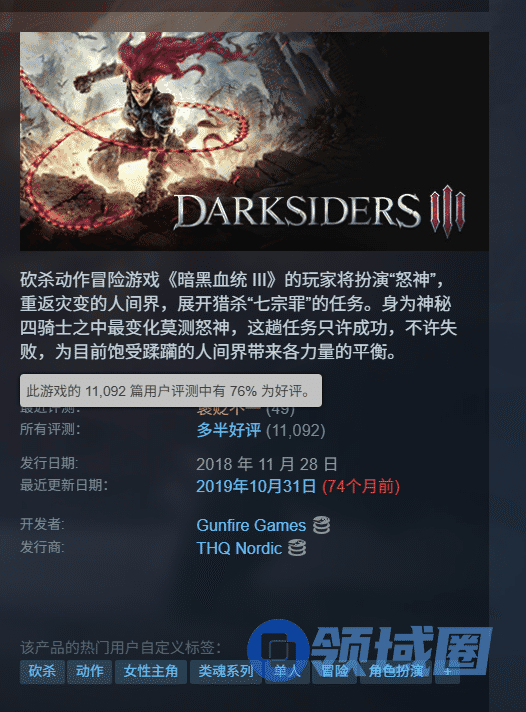The image size is (526, 712).
Task: Select the 角色扮演 tag
Action: (396, 672)
